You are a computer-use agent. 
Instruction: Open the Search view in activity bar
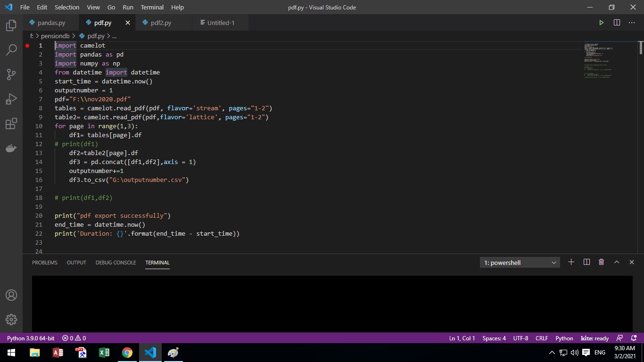[x=11, y=49]
